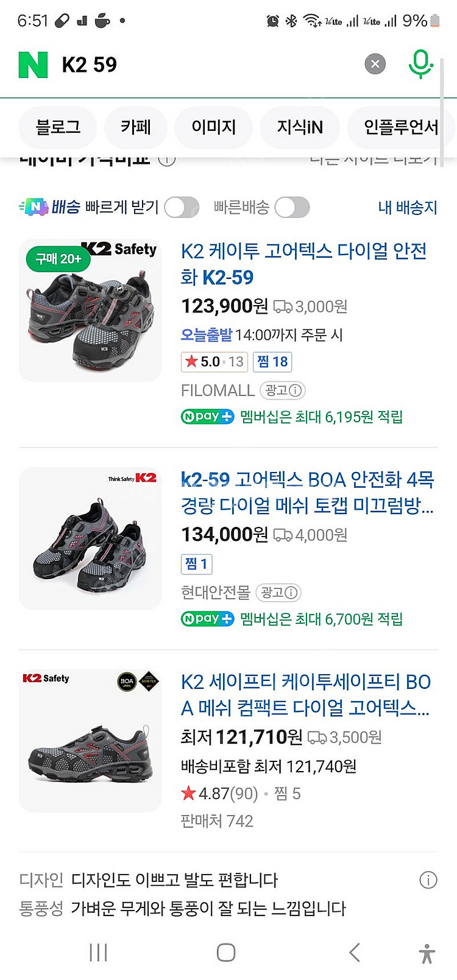Image resolution: width=457 pixels, height=980 pixels.
Task: Switch to 지식iN tab
Action: pyautogui.click(x=300, y=127)
